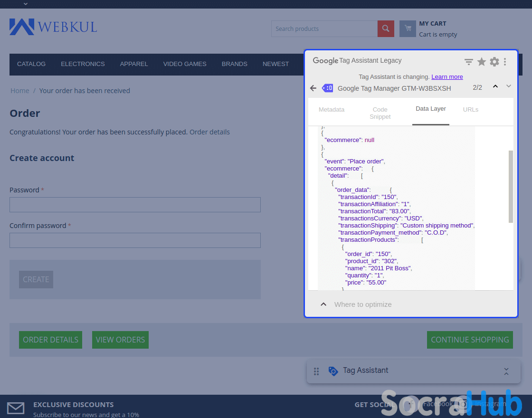Open the Order details text link
Viewport: 532px width, 418px height.
(209, 132)
